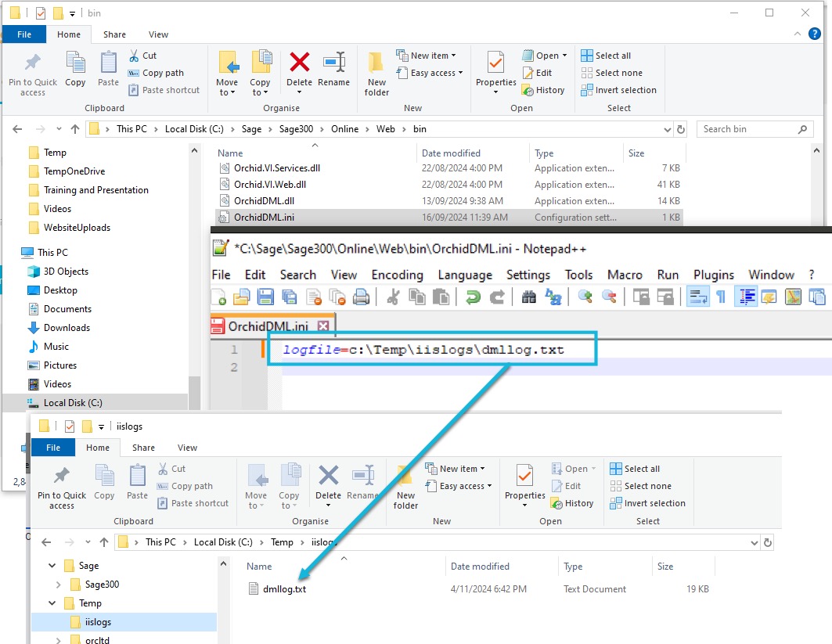This screenshot has width=832, height=644.
Task: Expand the Sage300 folder in iislogs tree
Action: pos(59,585)
